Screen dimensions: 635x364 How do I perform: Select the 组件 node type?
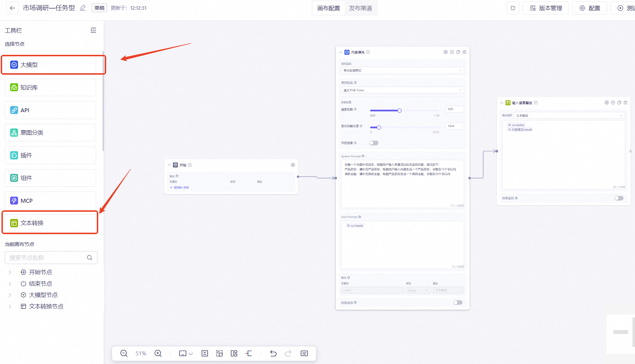[x=50, y=178]
